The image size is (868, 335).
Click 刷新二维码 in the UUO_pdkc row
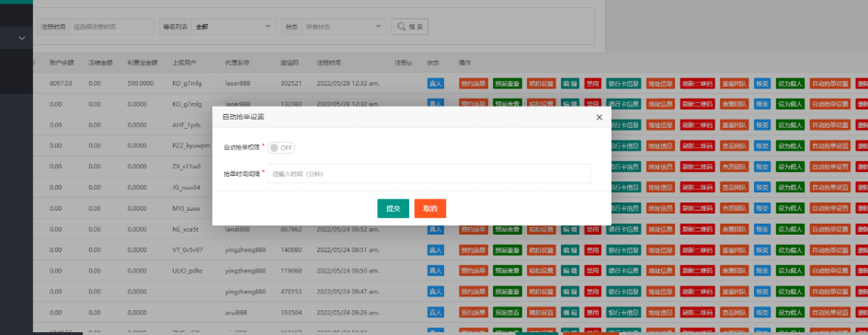tap(698, 271)
